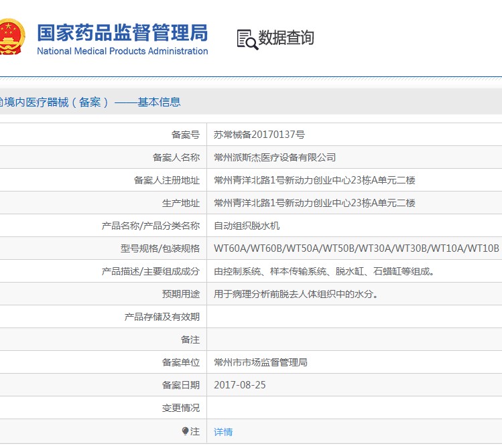Click intended use 用于病理分析前脱去人体组织中的水分
Screen dimensions: 502x448
pyautogui.click(x=296, y=294)
